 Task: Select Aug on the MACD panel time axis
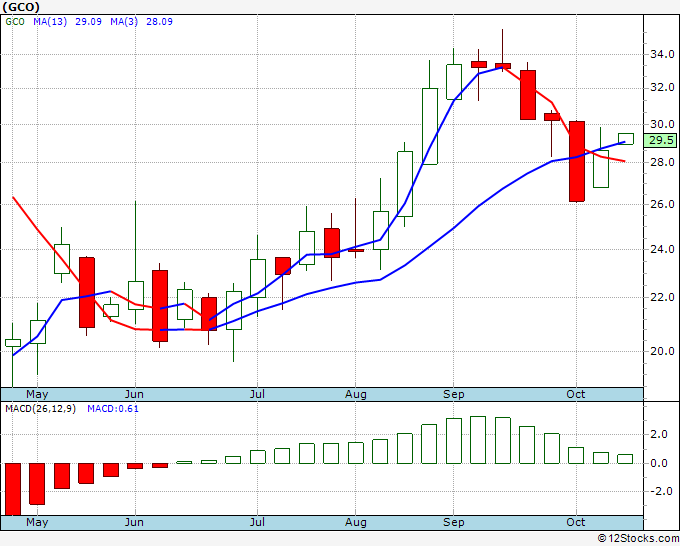[x=356, y=522]
